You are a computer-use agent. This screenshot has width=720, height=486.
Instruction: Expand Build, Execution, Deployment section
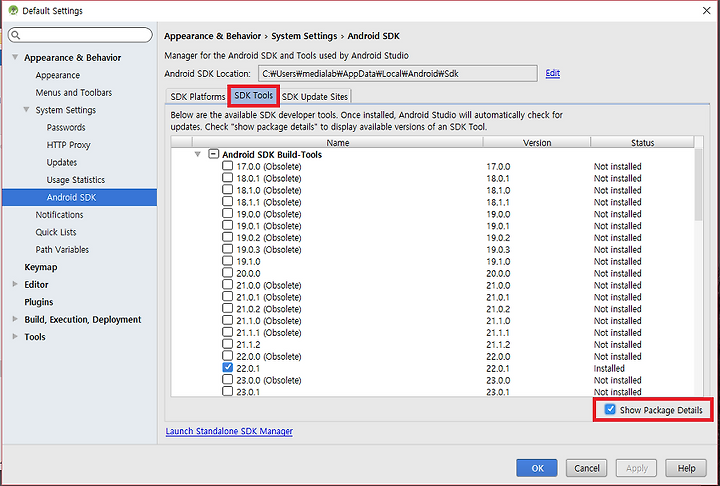[15, 319]
